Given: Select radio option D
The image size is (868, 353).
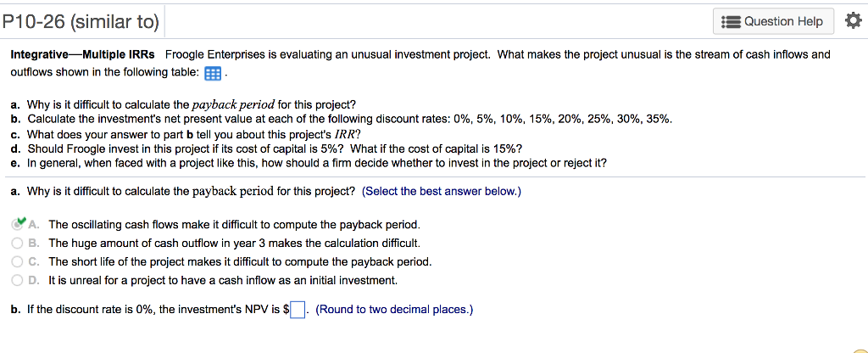Looking at the screenshot, I should pyautogui.click(x=17, y=280).
